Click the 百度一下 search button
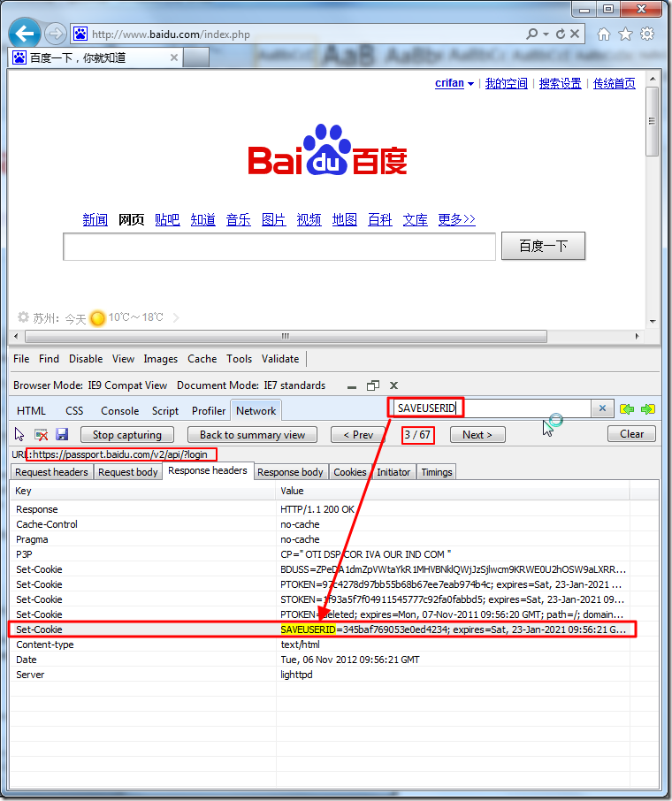Screen dimensions: 672x801 [543, 247]
